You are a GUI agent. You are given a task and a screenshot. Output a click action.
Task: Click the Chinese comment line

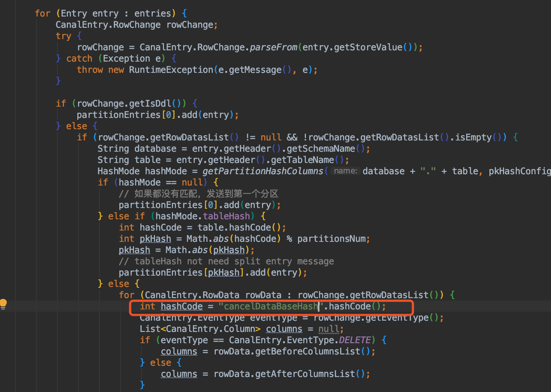coord(199,194)
